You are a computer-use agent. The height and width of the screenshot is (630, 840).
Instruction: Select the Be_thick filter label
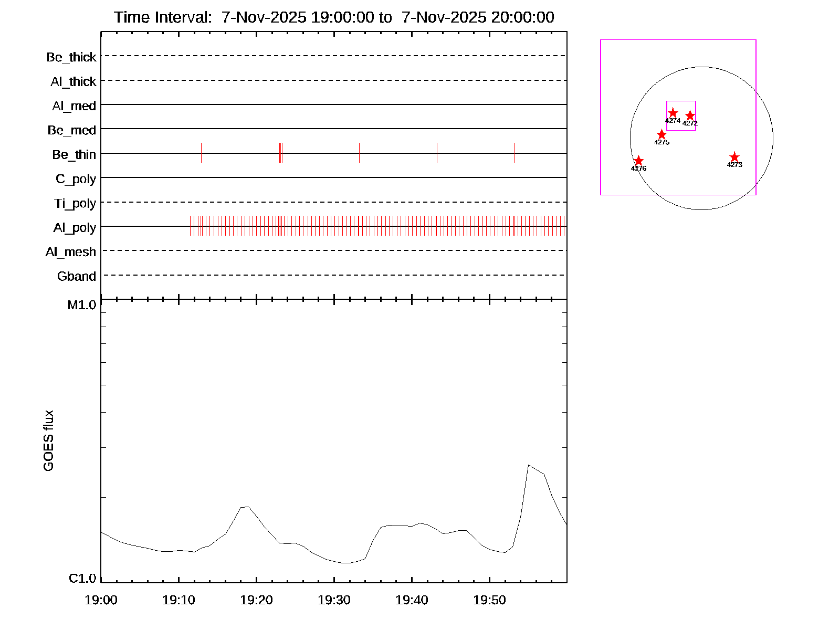pyautogui.click(x=71, y=57)
